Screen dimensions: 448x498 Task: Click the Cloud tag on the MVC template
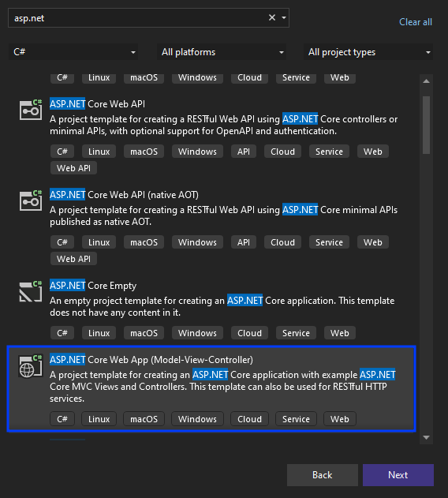(x=249, y=419)
